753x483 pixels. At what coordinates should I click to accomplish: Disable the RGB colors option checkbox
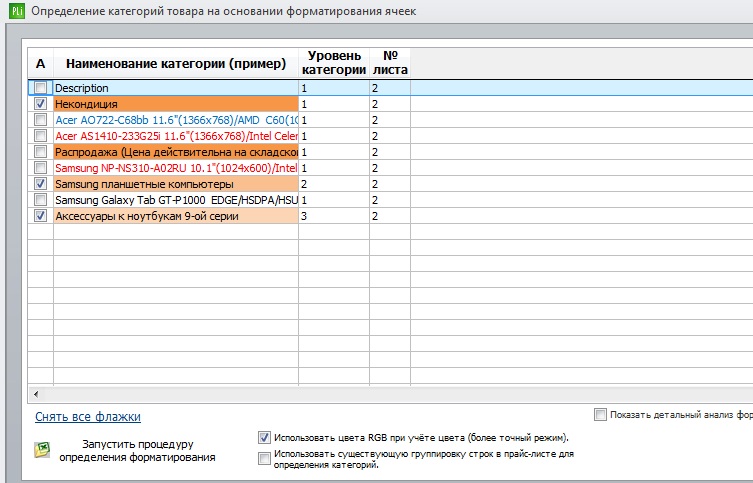coord(264,437)
